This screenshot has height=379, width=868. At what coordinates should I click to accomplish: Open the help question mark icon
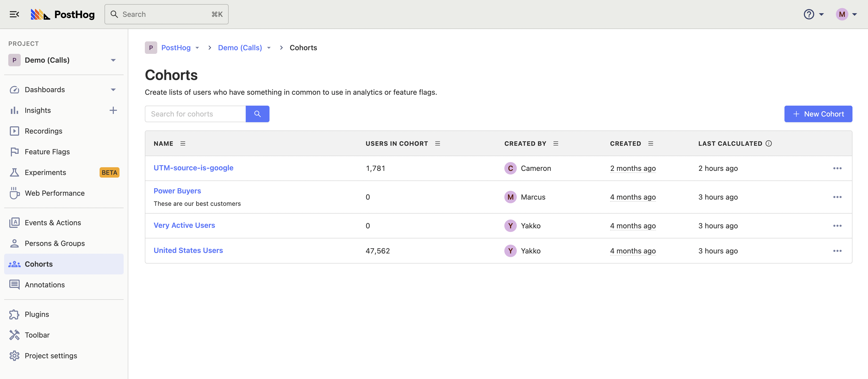pos(809,14)
